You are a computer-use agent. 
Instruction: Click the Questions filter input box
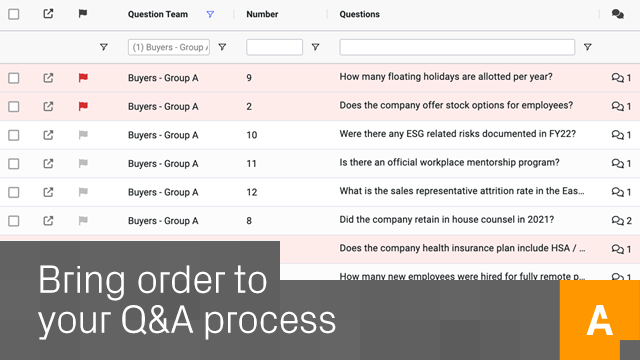tap(457, 47)
